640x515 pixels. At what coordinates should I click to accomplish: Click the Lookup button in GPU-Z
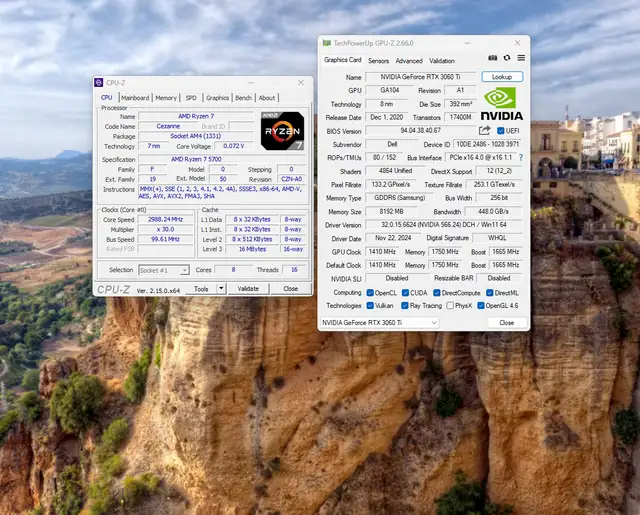(x=502, y=77)
